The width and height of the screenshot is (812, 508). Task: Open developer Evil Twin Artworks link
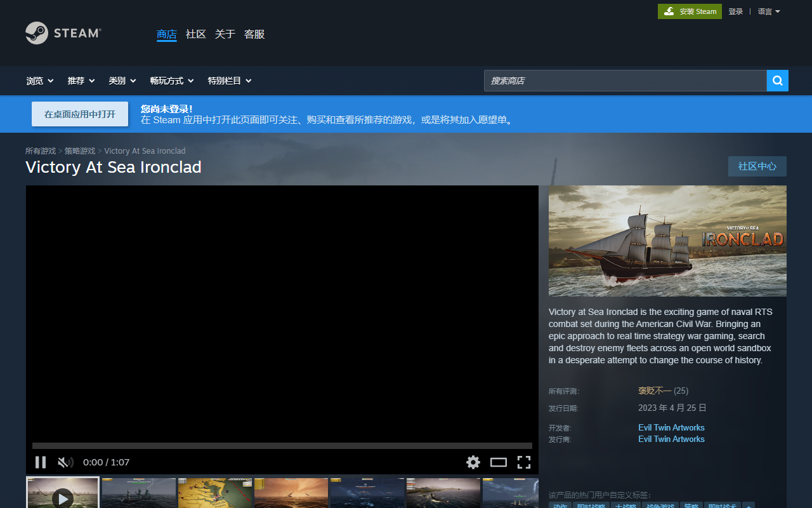[671, 428]
